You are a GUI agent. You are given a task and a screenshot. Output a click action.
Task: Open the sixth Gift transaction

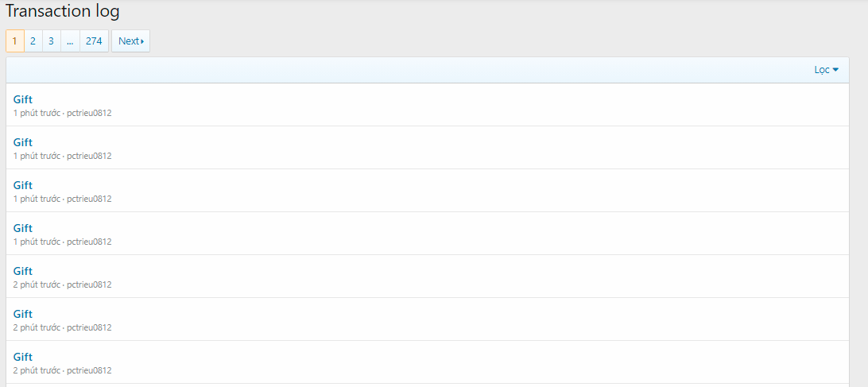[x=23, y=314]
